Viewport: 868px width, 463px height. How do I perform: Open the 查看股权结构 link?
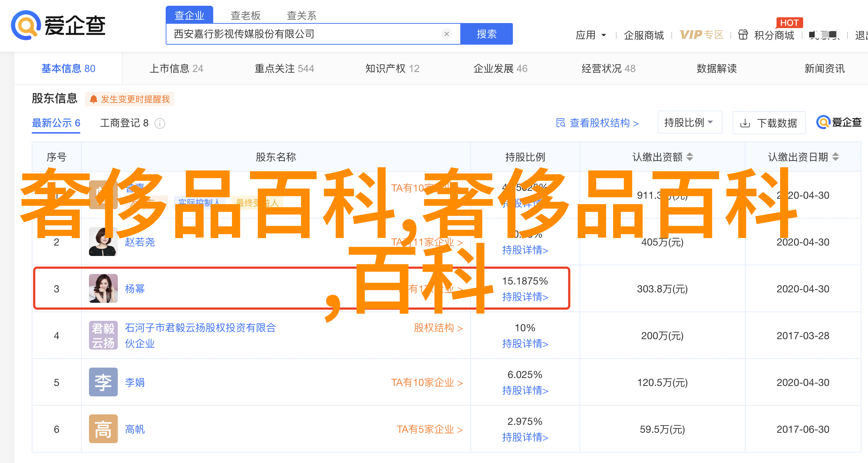coord(598,123)
